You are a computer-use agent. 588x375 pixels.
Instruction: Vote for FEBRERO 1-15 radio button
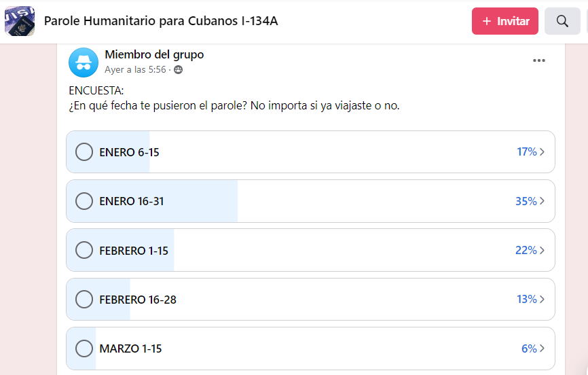[84, 250]
